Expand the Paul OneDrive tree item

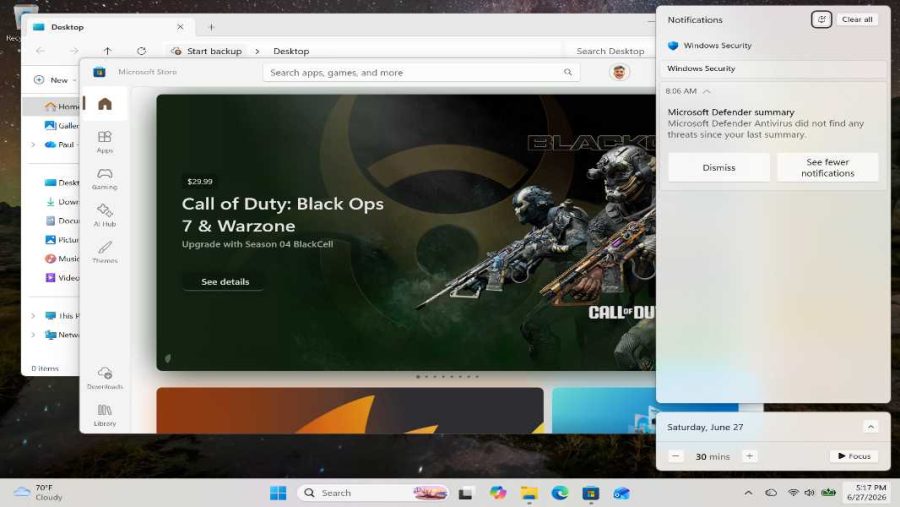pyautogui.click(x=33, y=145)
